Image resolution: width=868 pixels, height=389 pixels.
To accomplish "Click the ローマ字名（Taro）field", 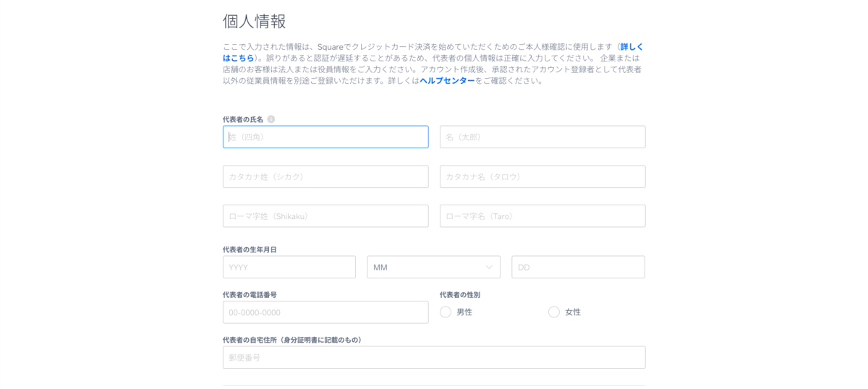I will click(x=542, y=215).
